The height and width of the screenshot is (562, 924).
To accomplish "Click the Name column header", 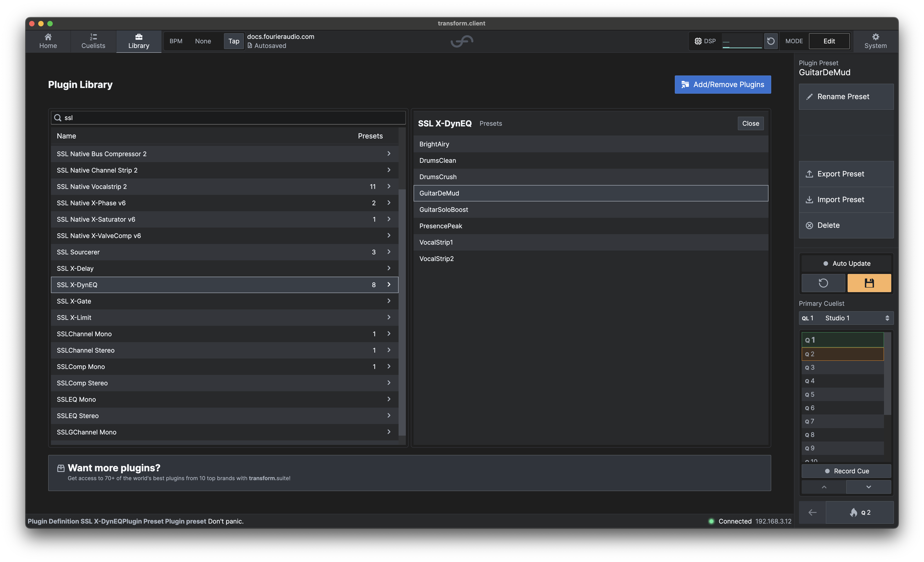I will pos(66,136).
